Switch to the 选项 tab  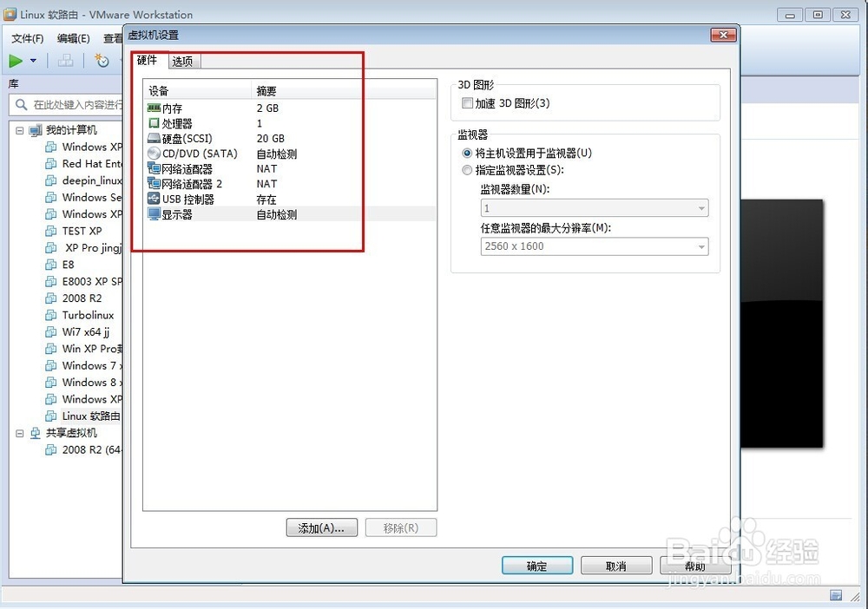(x=182, y=62)
